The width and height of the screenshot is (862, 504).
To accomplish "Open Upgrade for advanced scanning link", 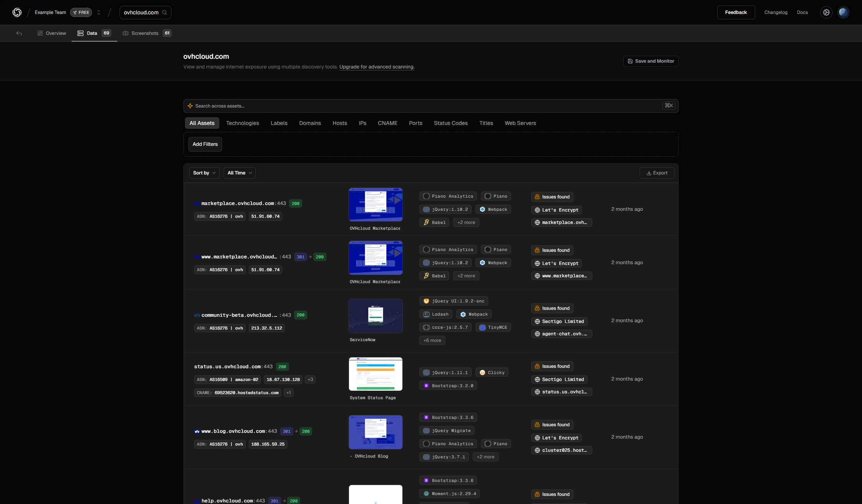I will pyautogui.click(x=377, y=67).
